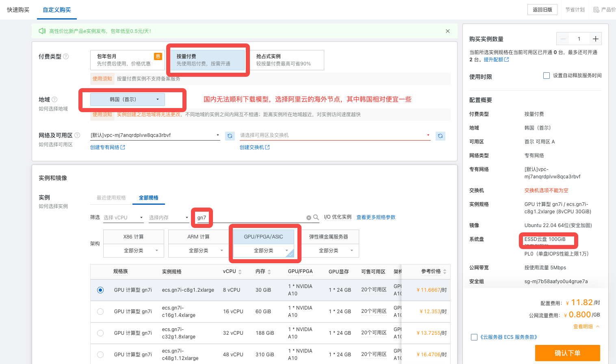Expand ARM 计算 全部分类 dropdown
Screen dimensions: 616x364
tap(199, 251)
